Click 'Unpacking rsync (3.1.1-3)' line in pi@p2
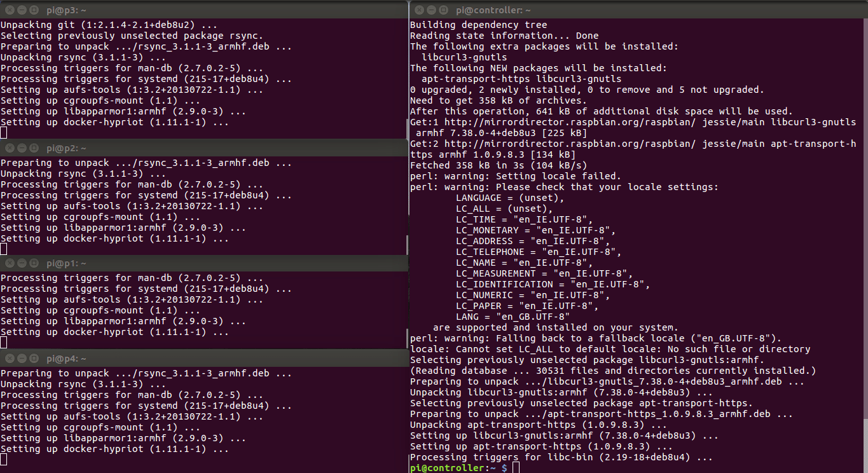 [x=83, y=174]
